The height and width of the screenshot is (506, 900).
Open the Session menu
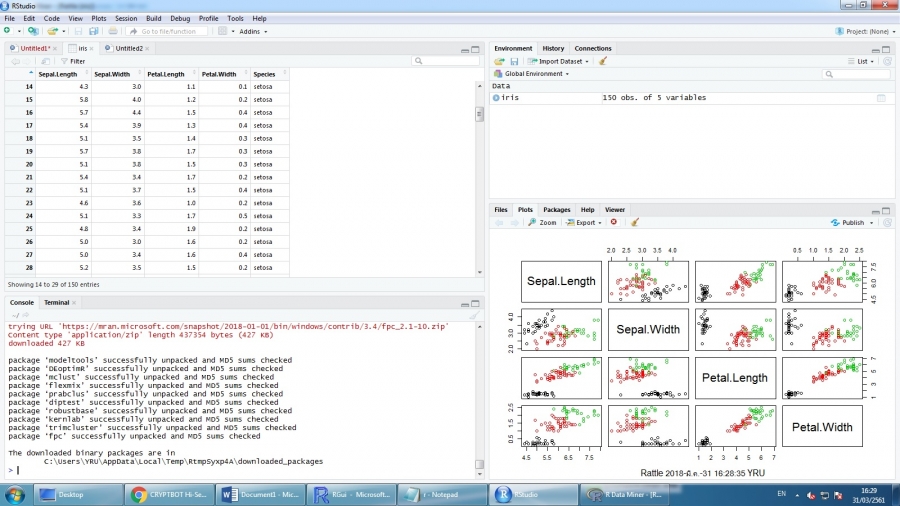(x=126, y=18)
